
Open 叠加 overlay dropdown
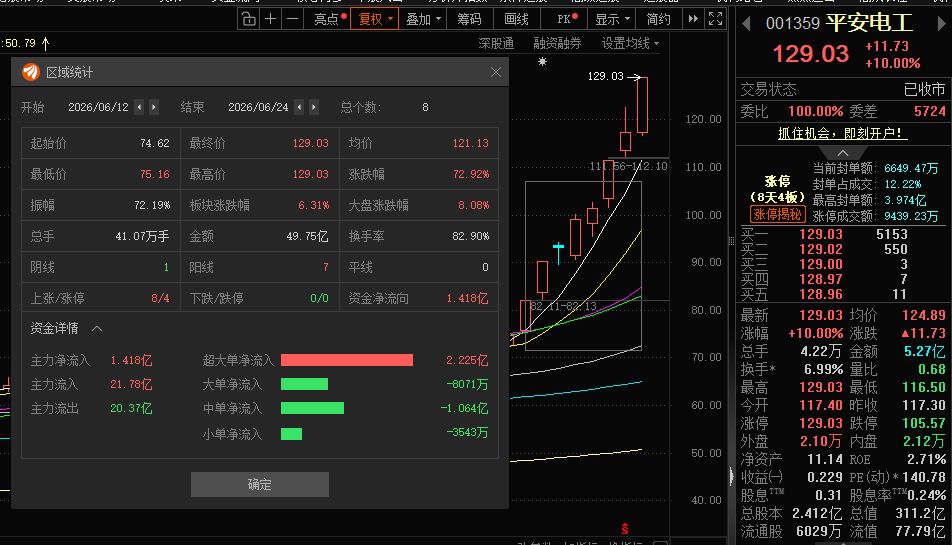pos(423,19)
